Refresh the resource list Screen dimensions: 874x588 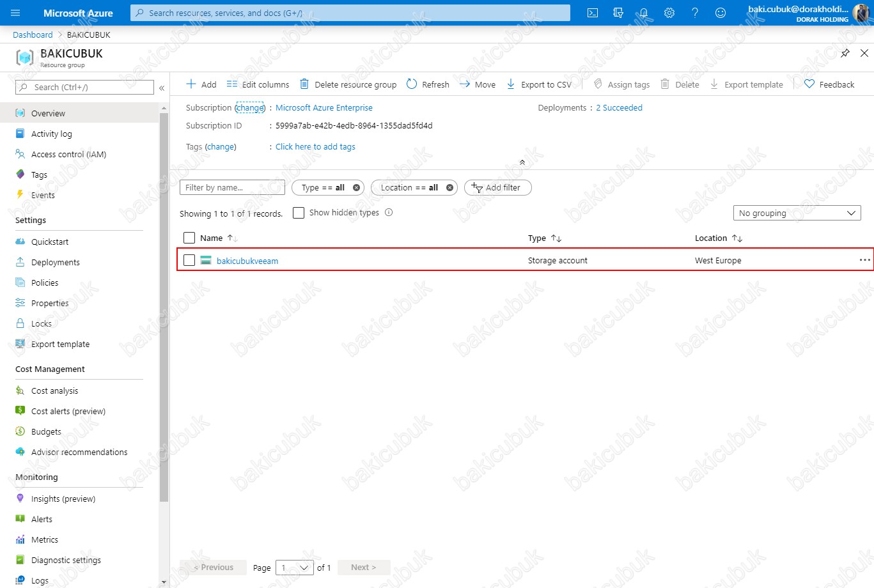point(428,84)
